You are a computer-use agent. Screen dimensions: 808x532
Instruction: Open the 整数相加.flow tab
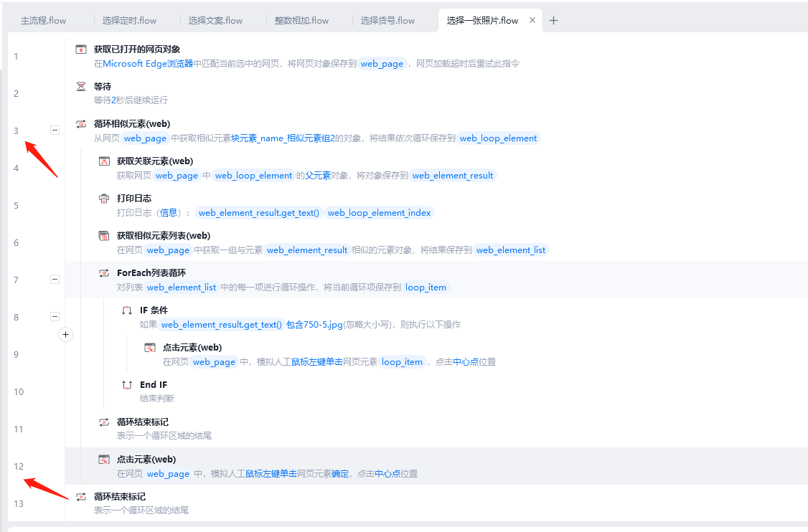tap(301, 21)
